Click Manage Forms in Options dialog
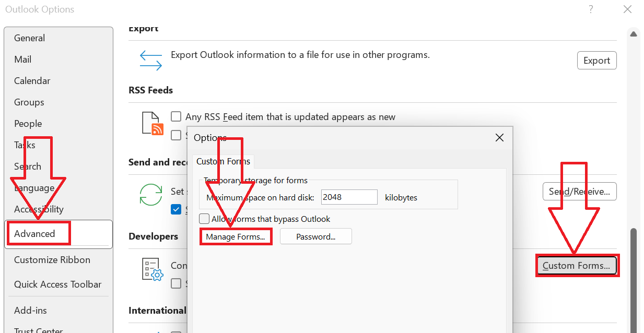 click(236, 236)
